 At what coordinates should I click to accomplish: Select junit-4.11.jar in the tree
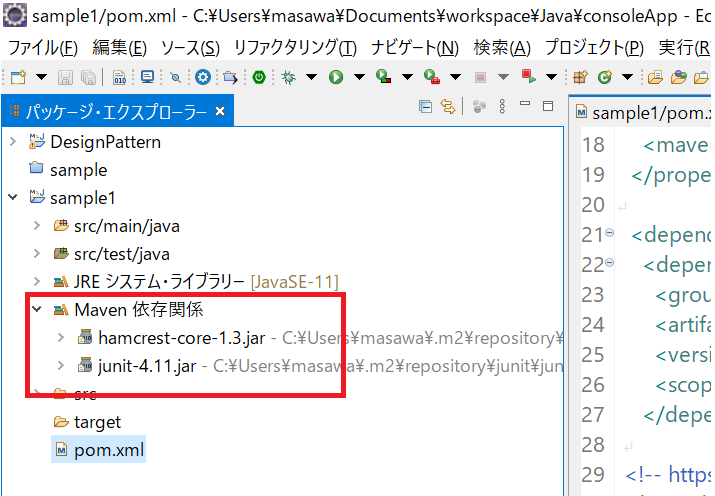pos(147,366)
